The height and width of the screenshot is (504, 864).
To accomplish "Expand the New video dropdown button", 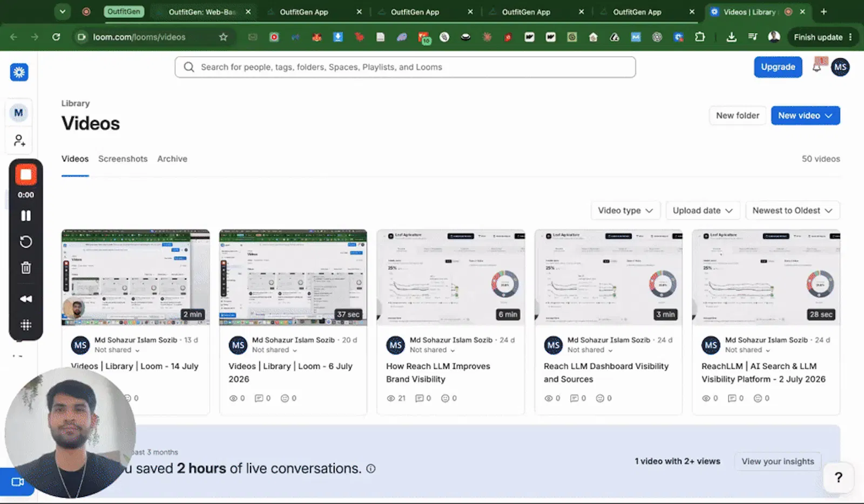I will pos(805,115).
